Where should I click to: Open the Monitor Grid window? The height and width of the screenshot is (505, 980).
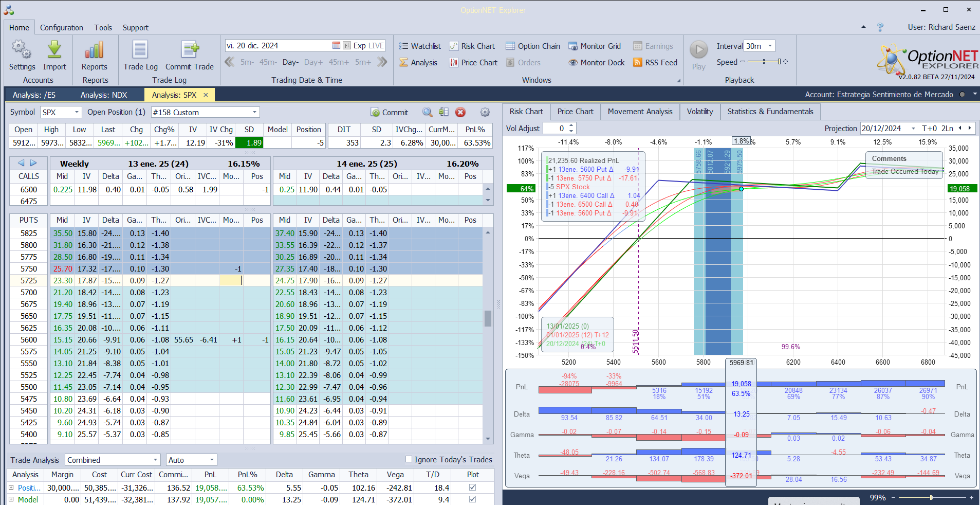595,46
